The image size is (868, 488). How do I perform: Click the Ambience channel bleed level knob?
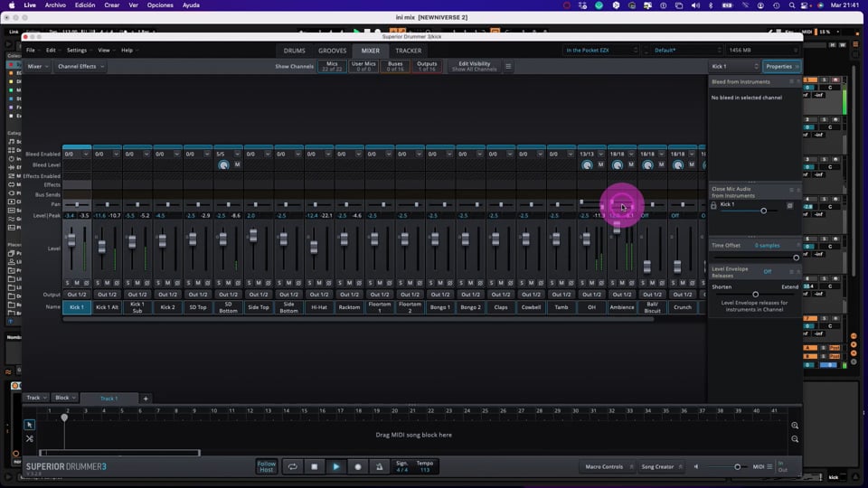(618, 164)
